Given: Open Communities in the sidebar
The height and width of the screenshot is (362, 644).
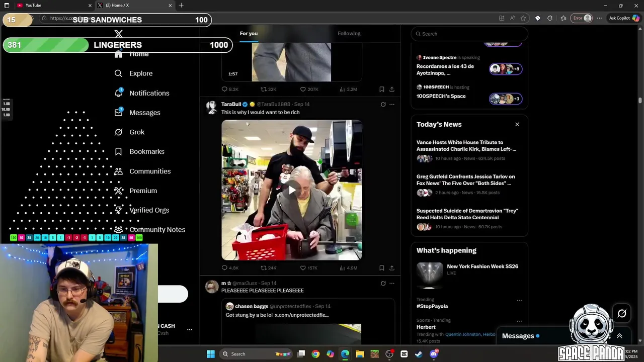Looking at the screenshot, I should coord(143,171).
